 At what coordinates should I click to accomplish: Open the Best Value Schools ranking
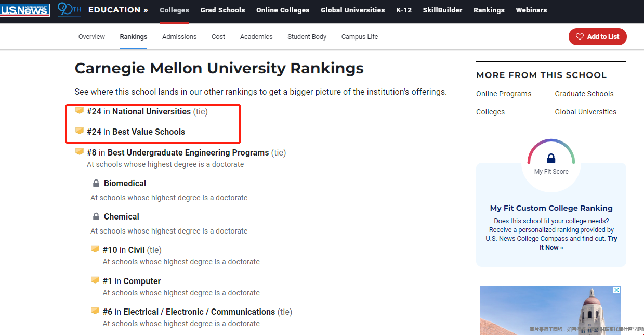tap(149, 132)
